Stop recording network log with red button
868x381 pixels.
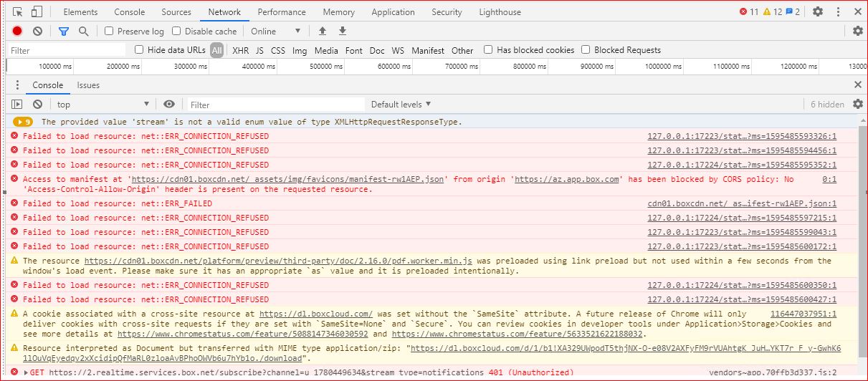tap(17, 32)
